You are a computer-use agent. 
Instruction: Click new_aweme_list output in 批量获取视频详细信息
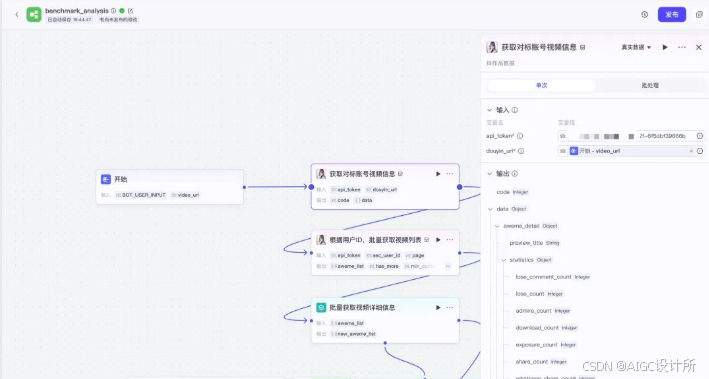point(353,334)
